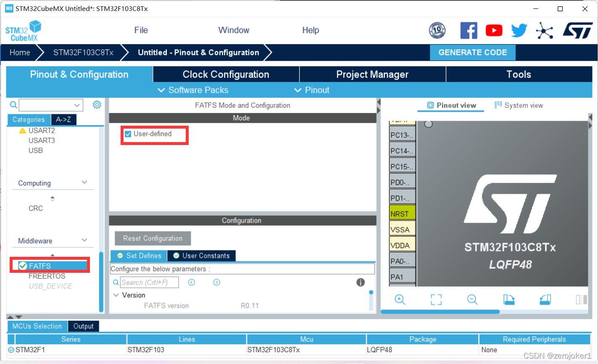This screenshot has width=598, height=364.
Task: Switch to A->Z peripheral listing tab
Action: pos(63,120)
